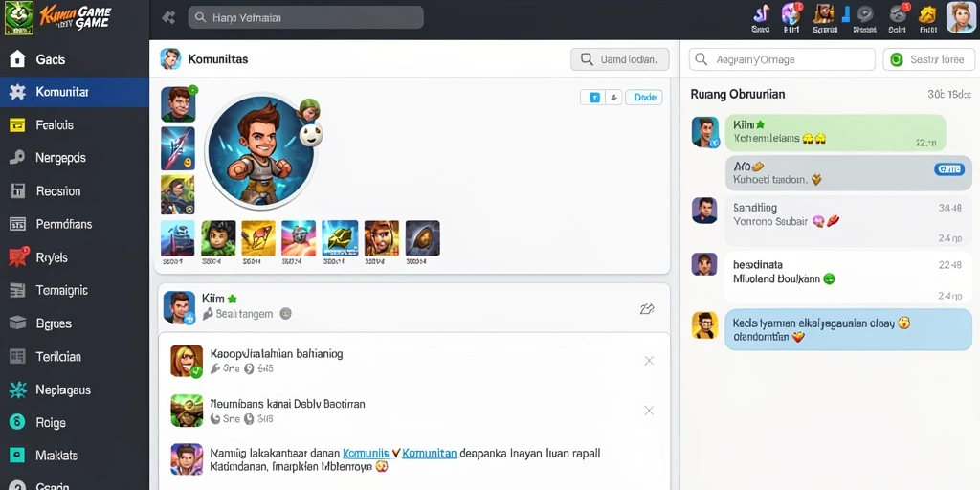Open the large circular hero avatar
The width and height of the screenshot is (980, 490).
(259, 152)
